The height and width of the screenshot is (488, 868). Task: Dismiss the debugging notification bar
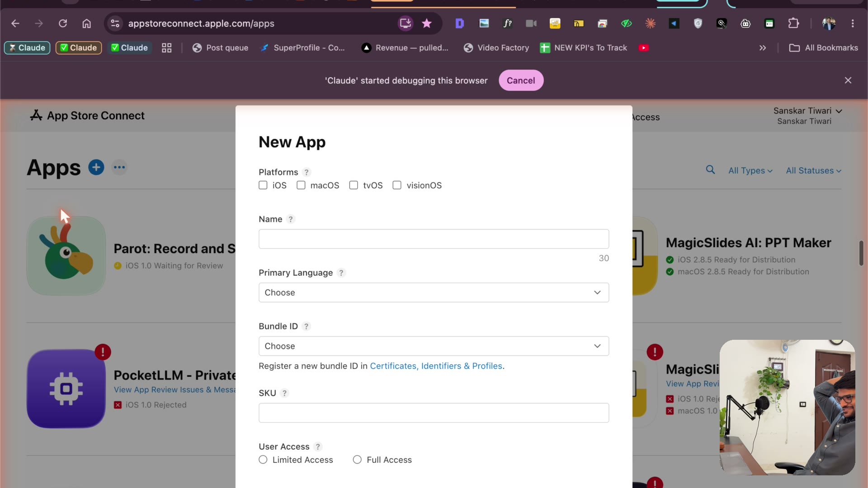click(848, 80)
